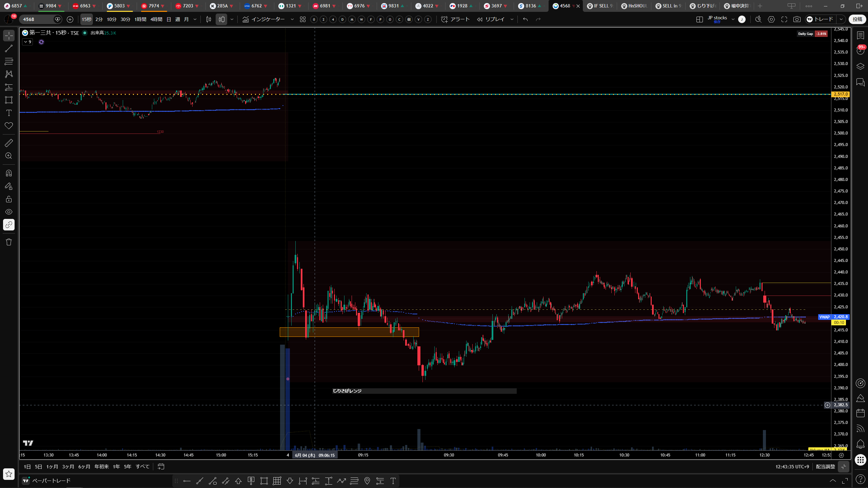Select the crosshair cursor tool
Viewport: 868px width, 488px height.
click(x=9, y=36)
